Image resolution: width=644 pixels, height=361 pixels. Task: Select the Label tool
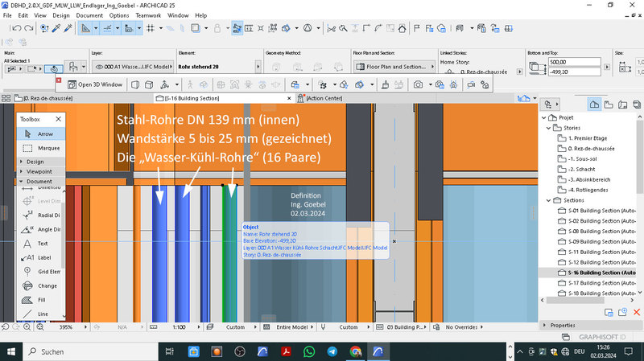click(40, 257)
